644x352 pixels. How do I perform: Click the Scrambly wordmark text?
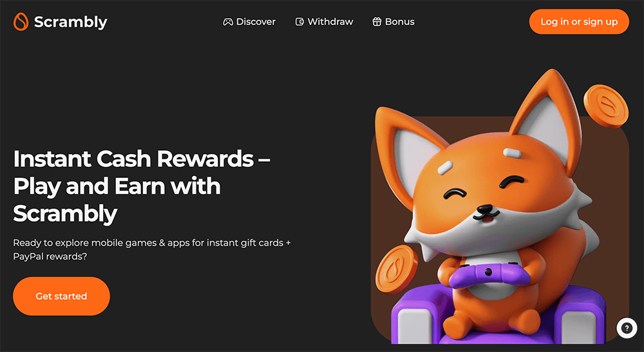point(70,22)
